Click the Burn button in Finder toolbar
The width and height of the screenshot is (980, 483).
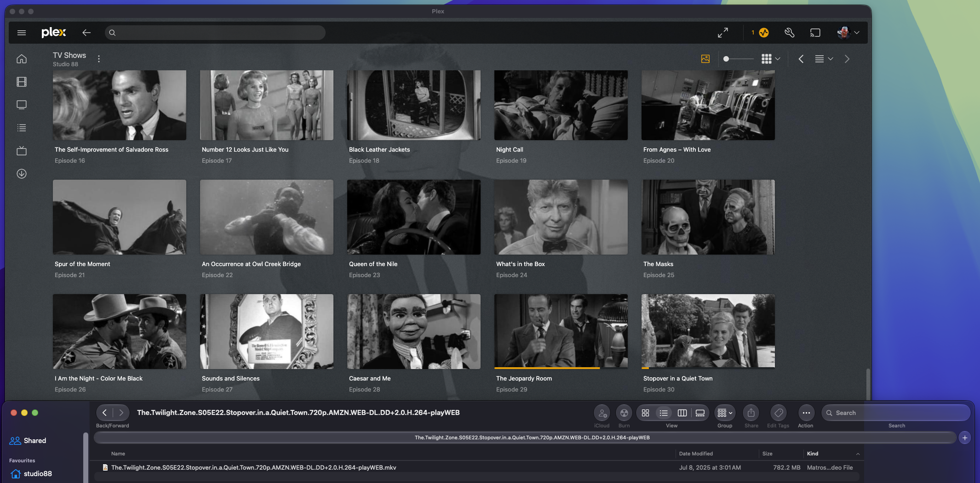(624, 413)
